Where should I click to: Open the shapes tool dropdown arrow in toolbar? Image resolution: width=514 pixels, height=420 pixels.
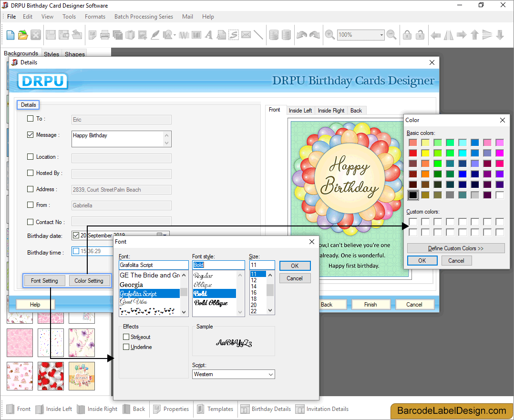(x=175, y=35)
